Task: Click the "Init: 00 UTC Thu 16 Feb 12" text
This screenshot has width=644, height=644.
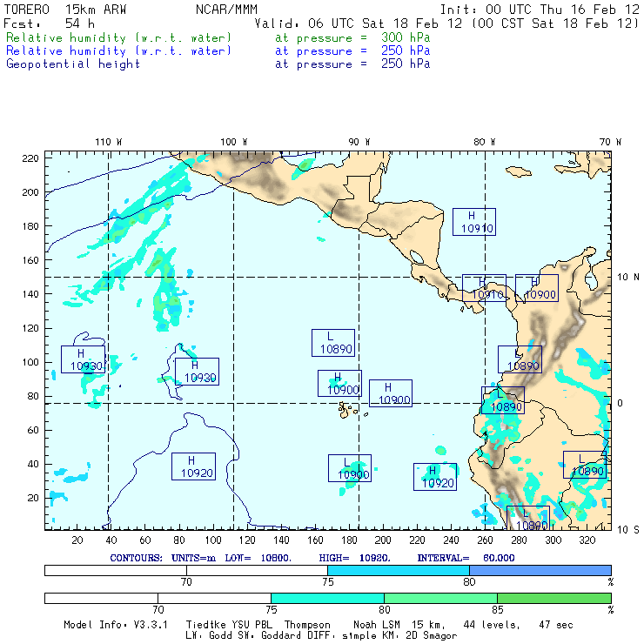Action: point(540,10)
